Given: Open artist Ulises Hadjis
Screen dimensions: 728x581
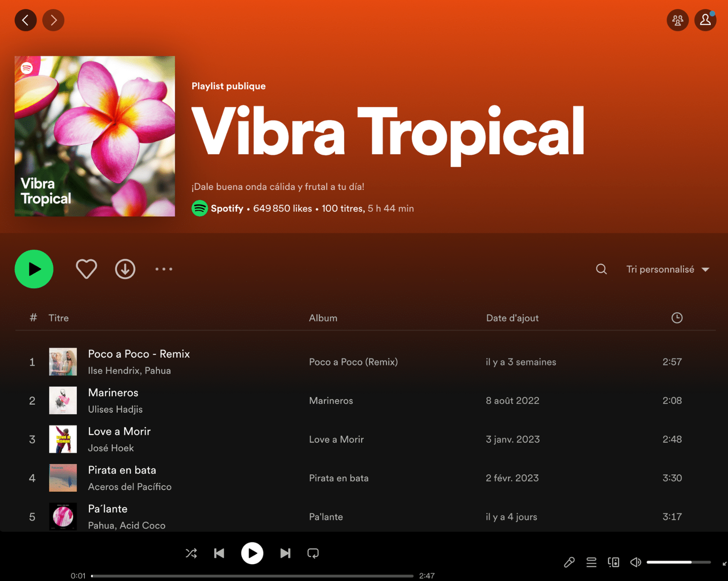Looking at the screenshot, I should (115, 409).
